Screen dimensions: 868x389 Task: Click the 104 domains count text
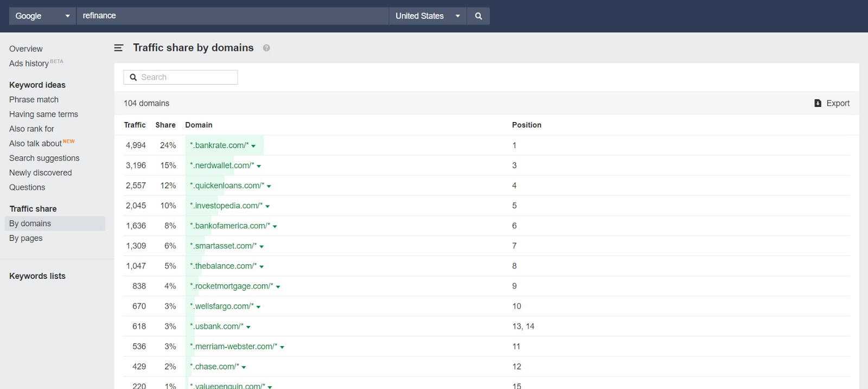point(146,103)
